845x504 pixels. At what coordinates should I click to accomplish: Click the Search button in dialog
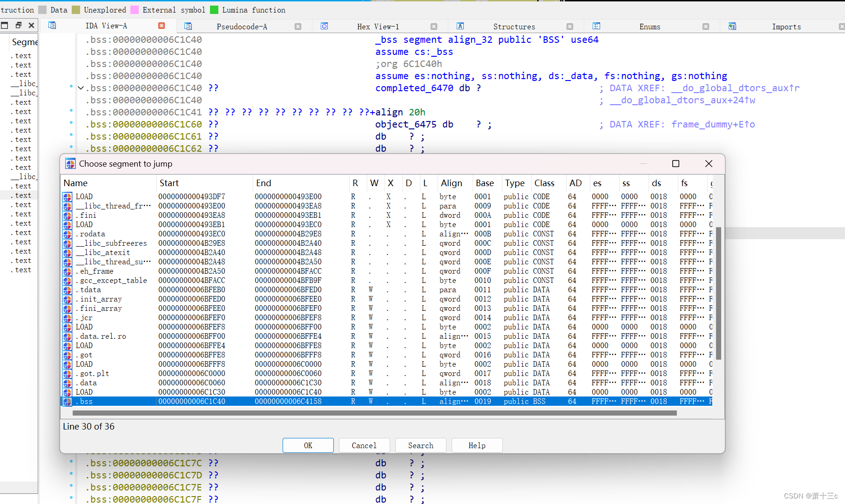click(x=420, y=445)
